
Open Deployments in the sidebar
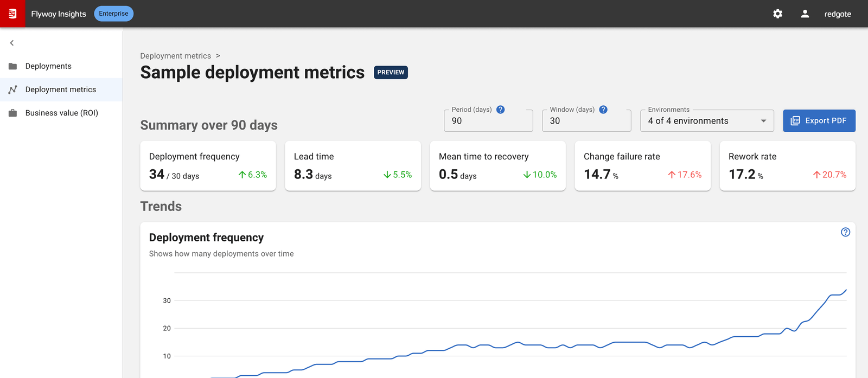coord(61,66)
